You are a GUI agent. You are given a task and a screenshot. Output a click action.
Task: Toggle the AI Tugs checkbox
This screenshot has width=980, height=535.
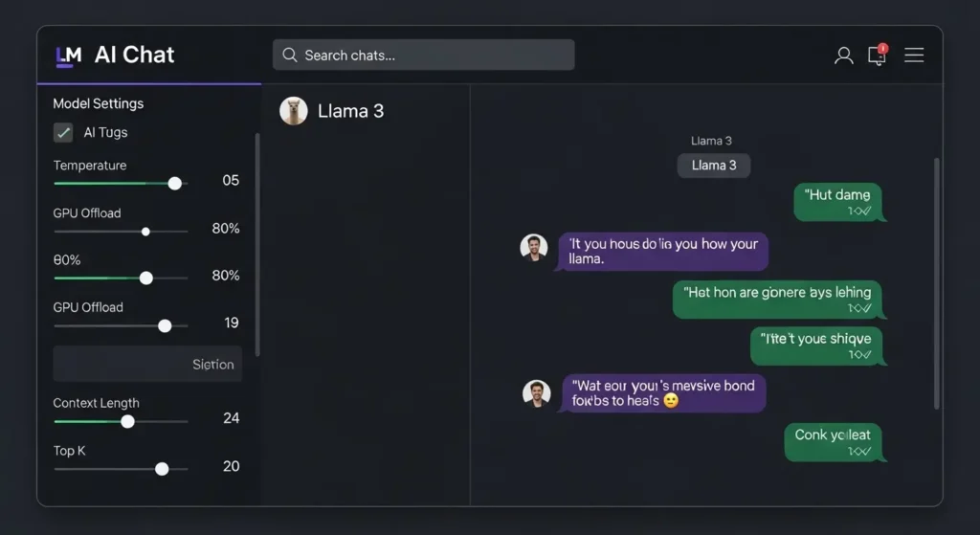(x=63, y=133)
